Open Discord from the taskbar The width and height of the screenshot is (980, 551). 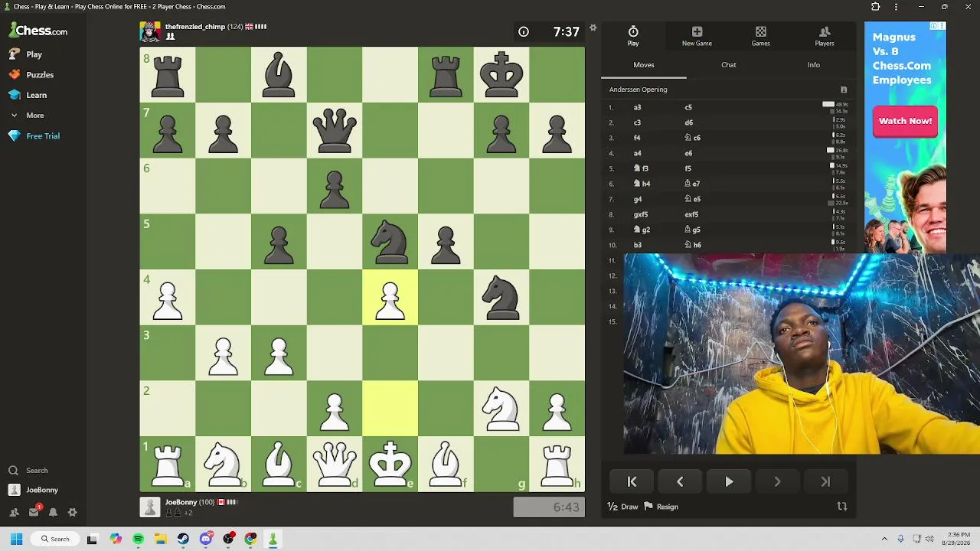pyautogui.click(x=205, y=539)
